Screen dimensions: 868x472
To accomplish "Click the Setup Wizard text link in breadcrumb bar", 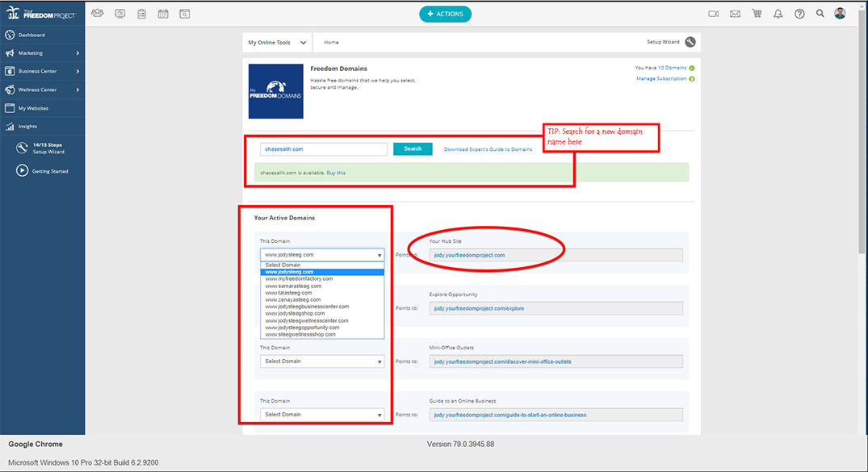I will [663, 42].
